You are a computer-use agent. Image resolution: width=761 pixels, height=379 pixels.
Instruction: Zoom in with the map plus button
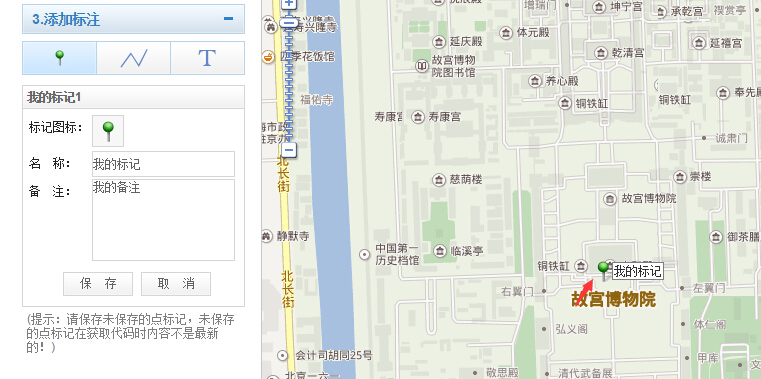pyautogui.click(x=289, y=4)
